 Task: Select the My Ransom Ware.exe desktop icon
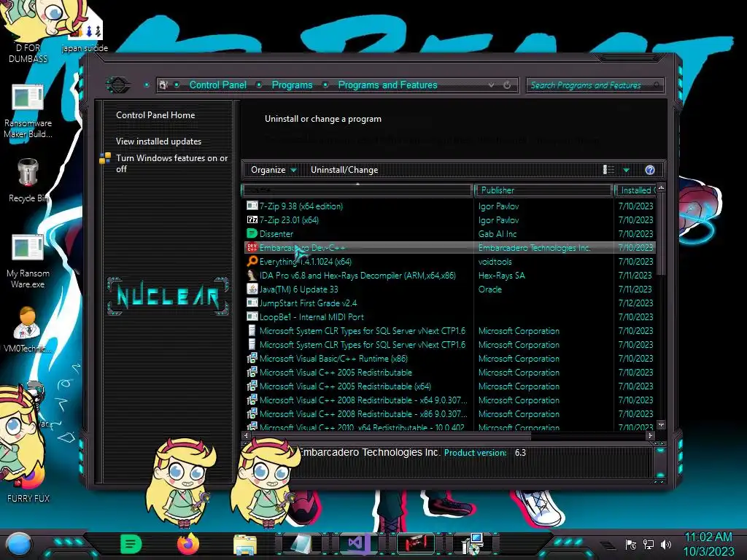(x=28, y=262)
